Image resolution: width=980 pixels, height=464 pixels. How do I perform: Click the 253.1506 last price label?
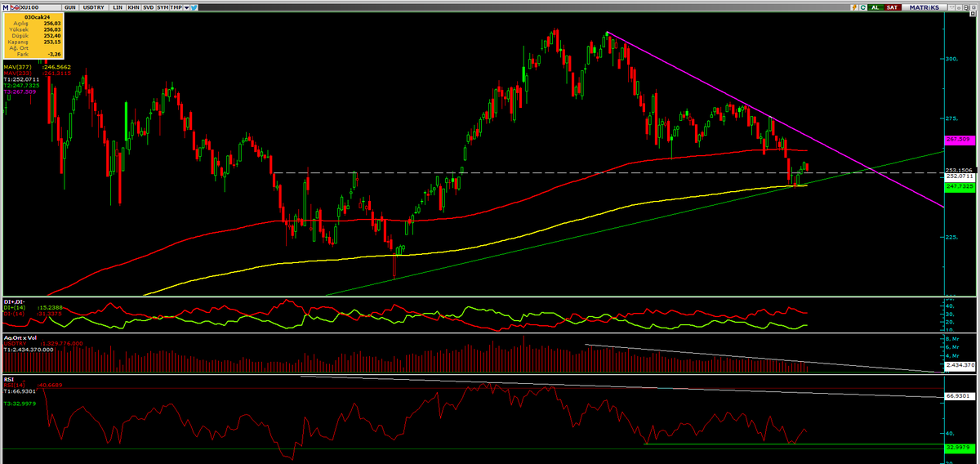tap(960, 170)
